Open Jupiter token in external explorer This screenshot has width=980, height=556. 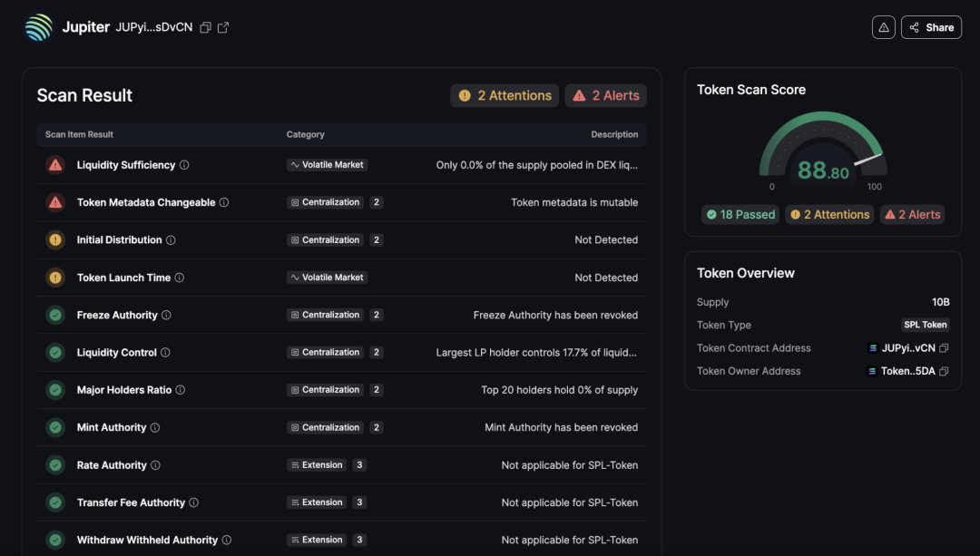223,27
